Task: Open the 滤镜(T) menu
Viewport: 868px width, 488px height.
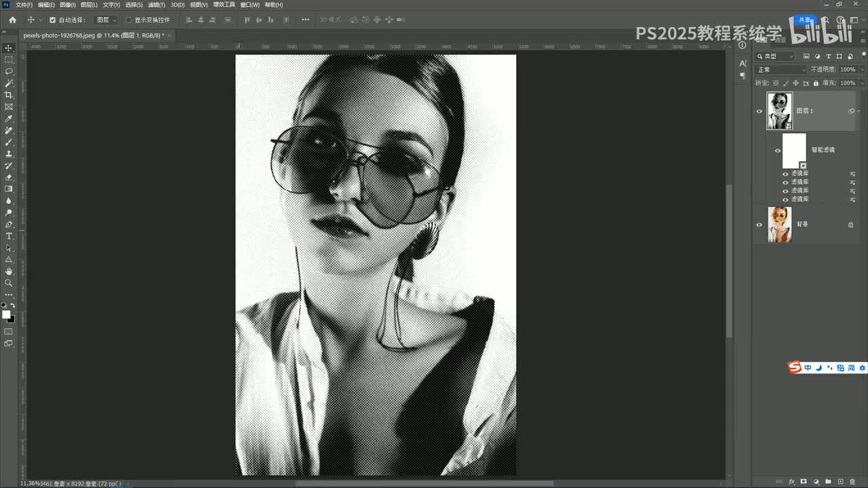Action: point(157,5)
